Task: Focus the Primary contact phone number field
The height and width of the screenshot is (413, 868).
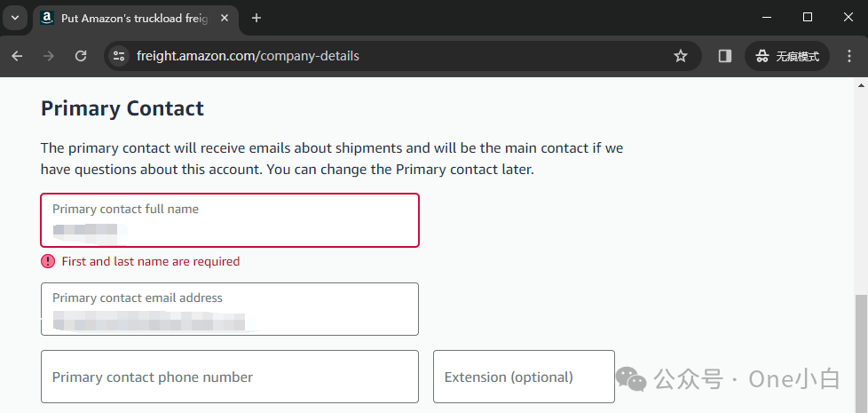Action: pos(230,377)
